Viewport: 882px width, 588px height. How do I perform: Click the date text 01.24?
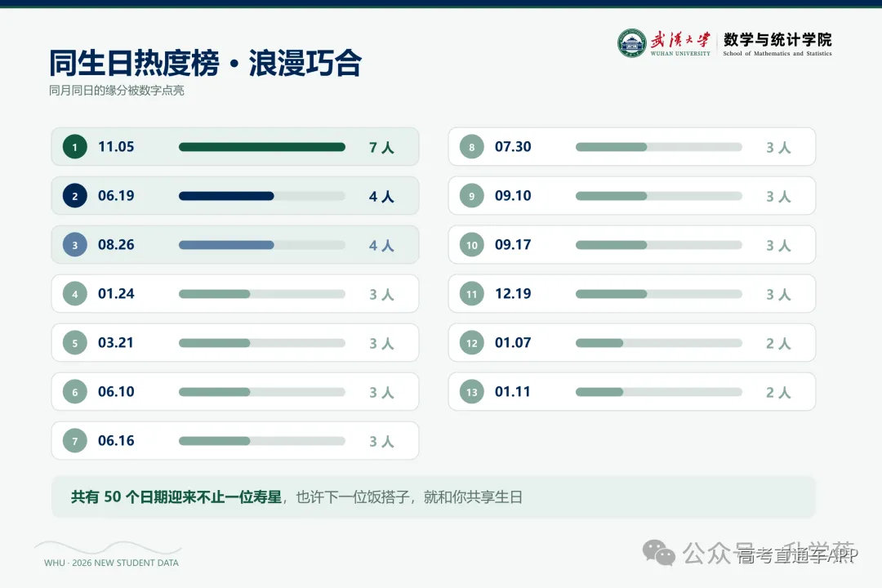click(x=116, y=294)
